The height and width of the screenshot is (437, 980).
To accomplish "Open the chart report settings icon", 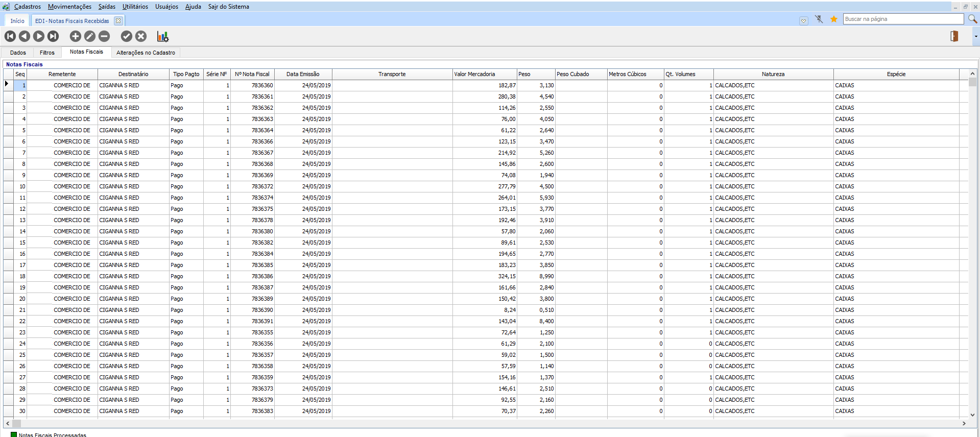I will 162,36.
